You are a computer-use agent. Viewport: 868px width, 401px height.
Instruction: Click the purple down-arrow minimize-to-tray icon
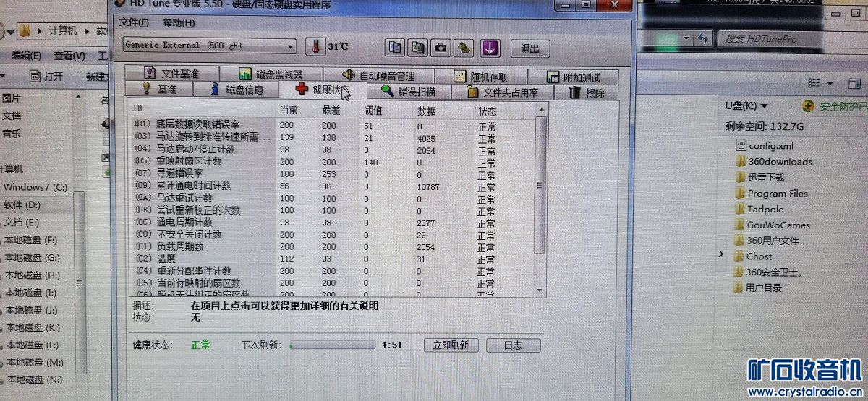490,48
